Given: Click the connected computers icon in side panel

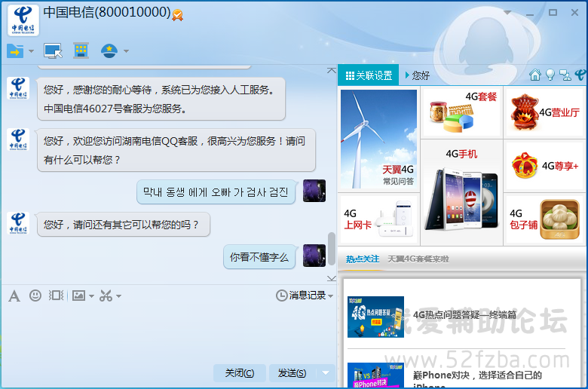Looking at the screenshot, I should pos(565,75).
